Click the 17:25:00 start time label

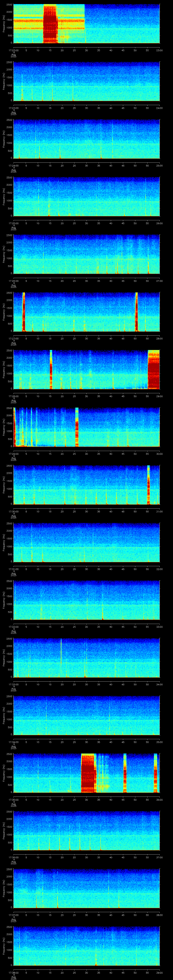[13, 223]
